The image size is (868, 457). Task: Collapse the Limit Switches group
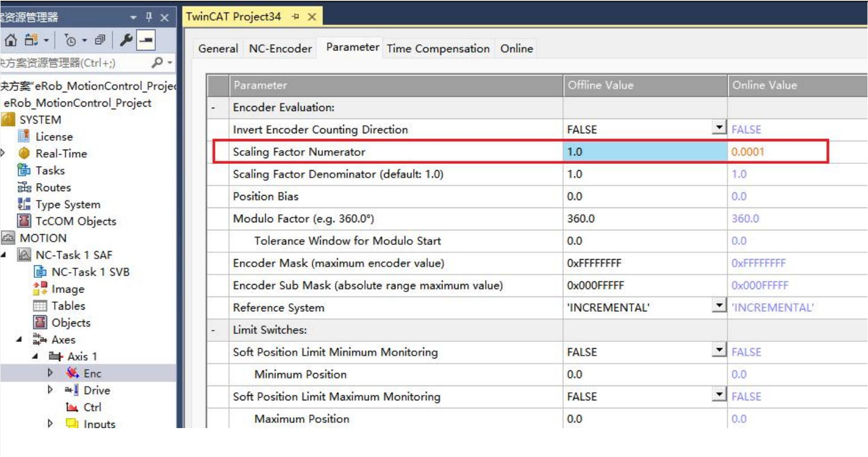(x=214, y=329)
